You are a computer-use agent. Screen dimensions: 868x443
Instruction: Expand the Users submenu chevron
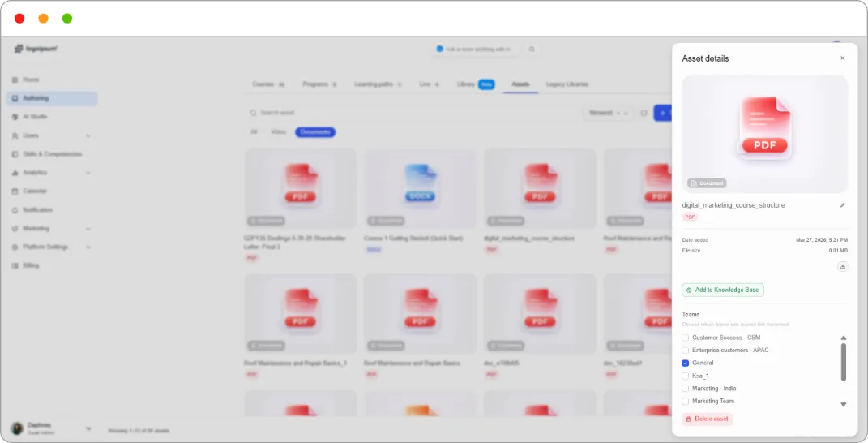[88, 135]
